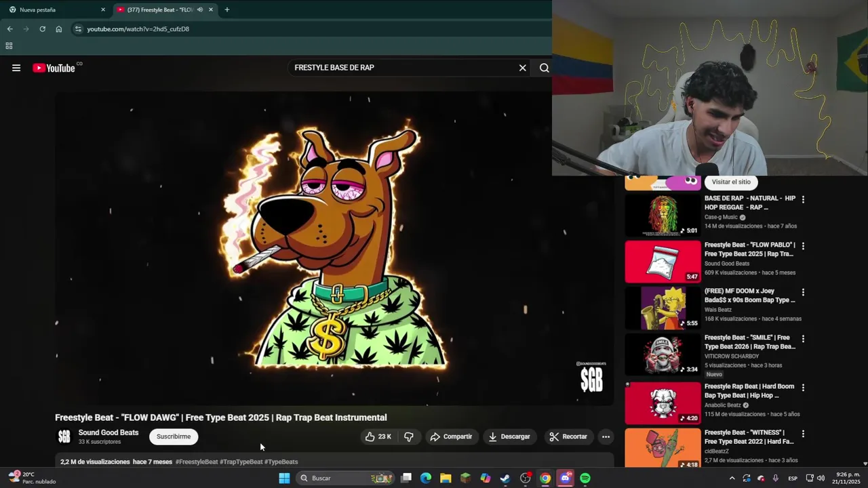Open the taskbar volume speaker control

[821, 479]
